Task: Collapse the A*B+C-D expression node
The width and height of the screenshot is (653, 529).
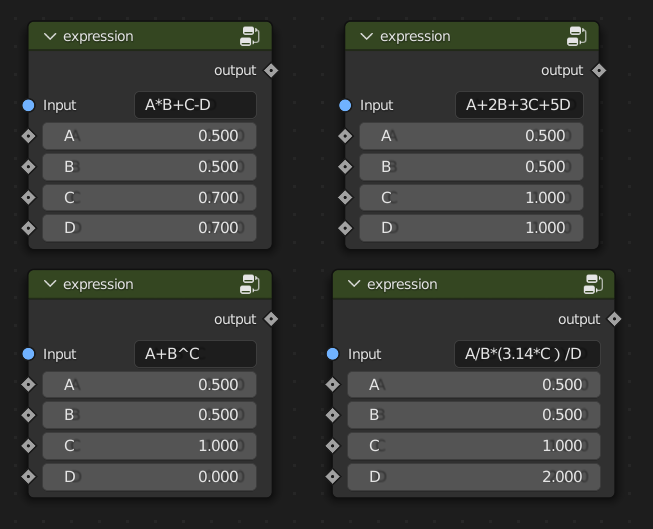Action: (50, 37)
